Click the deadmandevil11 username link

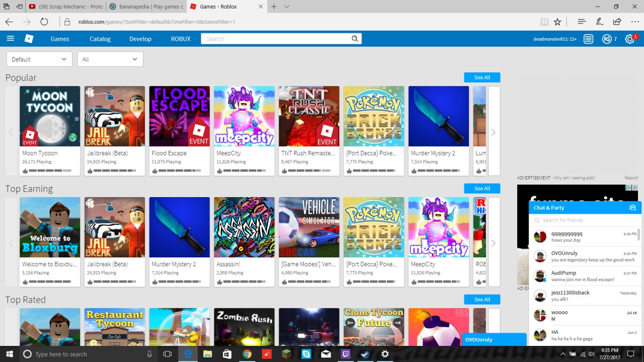point(555,39)
